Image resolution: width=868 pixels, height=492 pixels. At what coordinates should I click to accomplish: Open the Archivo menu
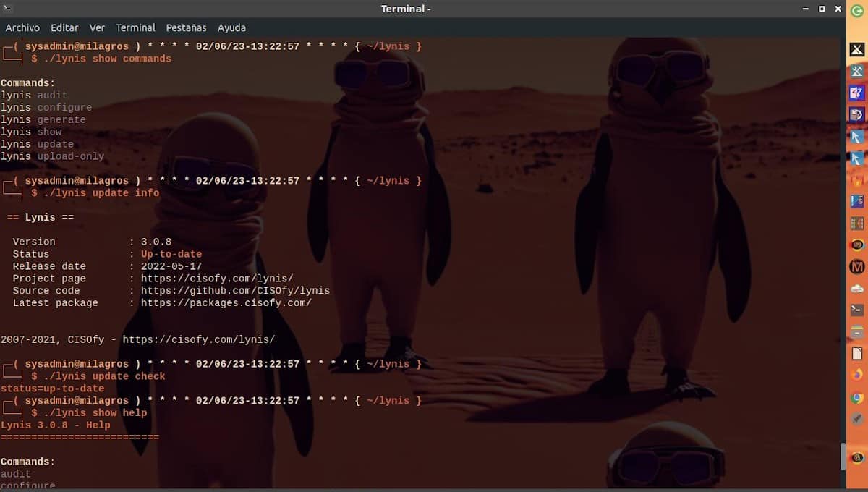click(22, 27)
